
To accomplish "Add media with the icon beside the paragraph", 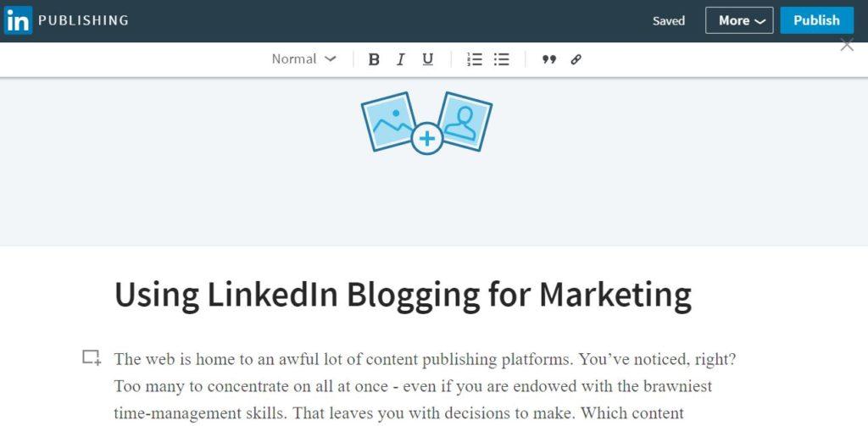I will pos(92,357).
